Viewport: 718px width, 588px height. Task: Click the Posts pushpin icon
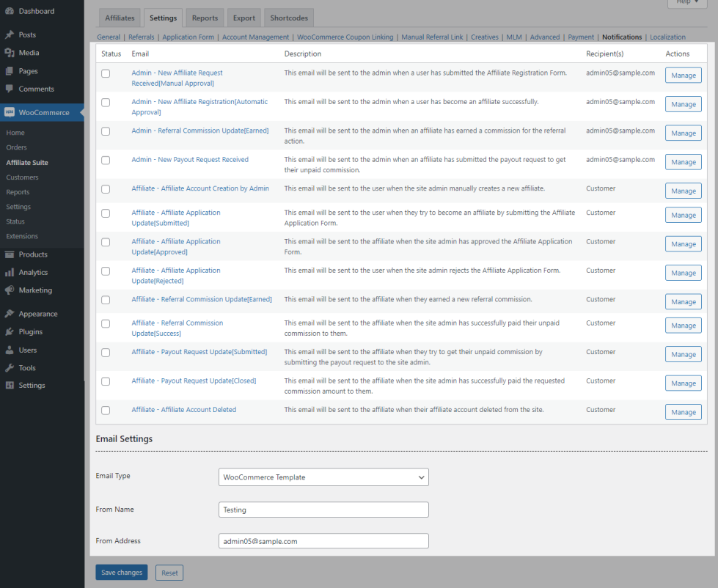coord(10,34)
